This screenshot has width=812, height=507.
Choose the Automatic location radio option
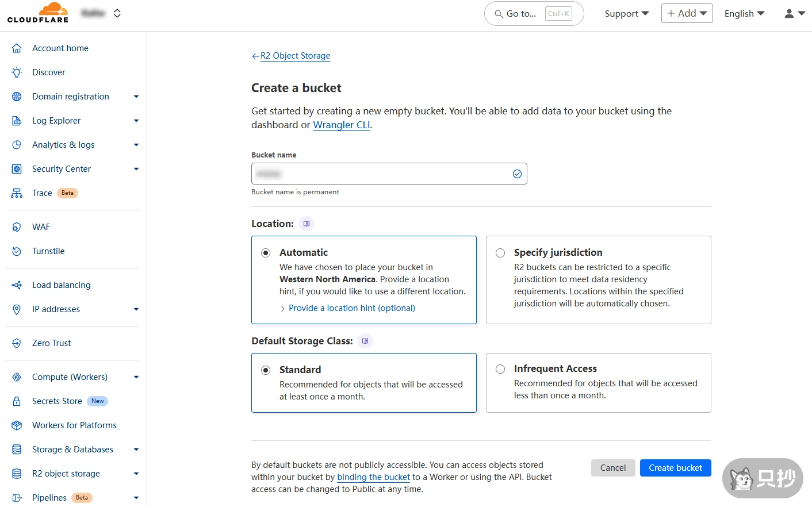tap(266, 253)
